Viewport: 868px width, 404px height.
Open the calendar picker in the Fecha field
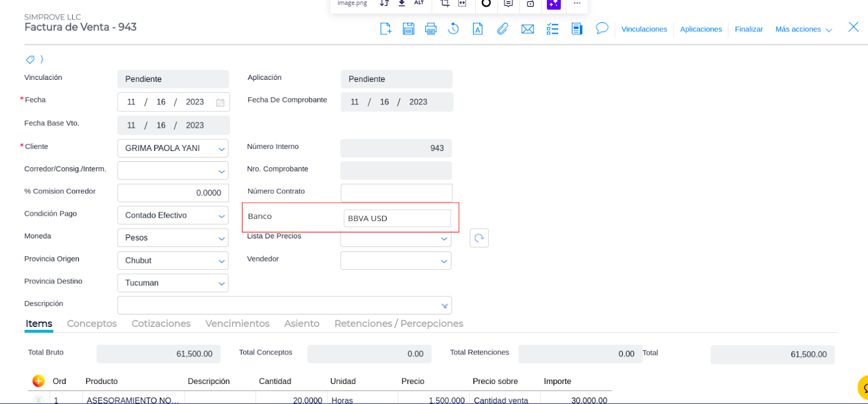point(220,103)
